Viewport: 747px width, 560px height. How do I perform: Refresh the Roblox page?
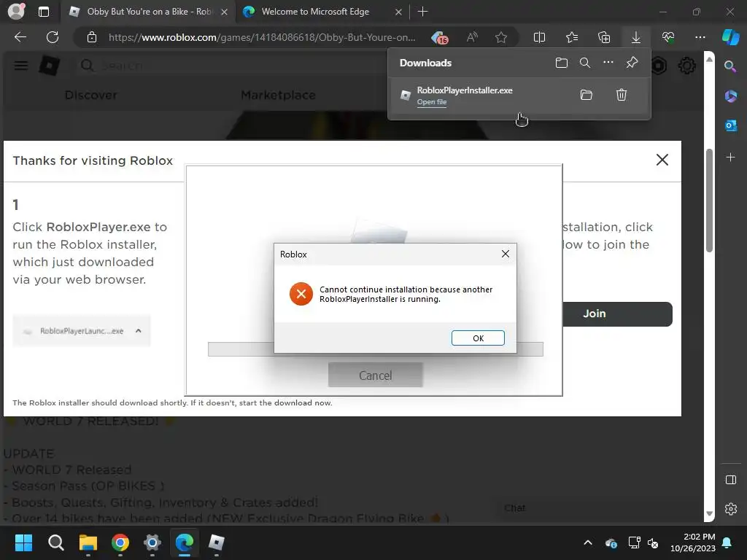pyautogui.click(x=53, y=37)
